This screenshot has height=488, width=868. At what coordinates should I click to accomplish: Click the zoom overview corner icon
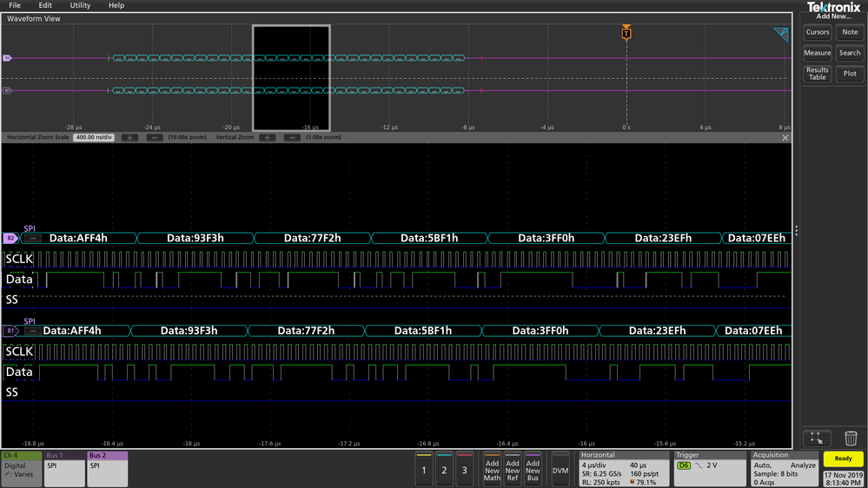pos(781,35)
